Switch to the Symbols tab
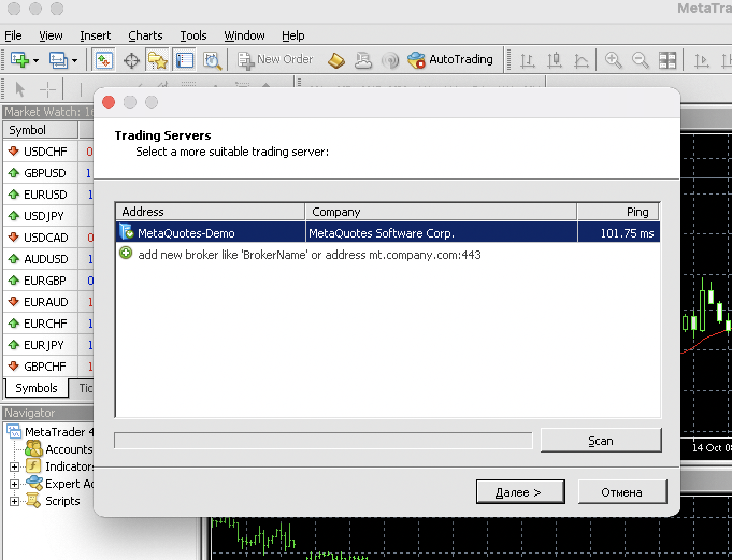Viewport: 732px width, 560px height. pyautogui.click(x=36, y=388)
